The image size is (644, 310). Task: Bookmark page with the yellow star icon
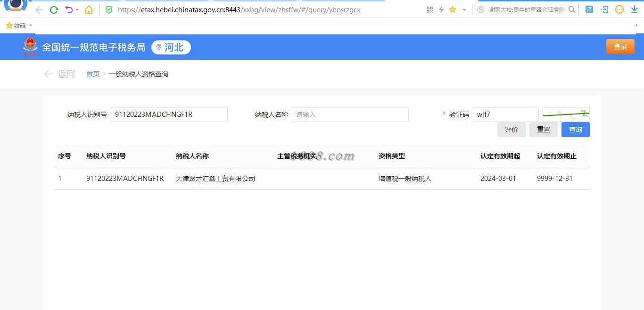point(453,9)
